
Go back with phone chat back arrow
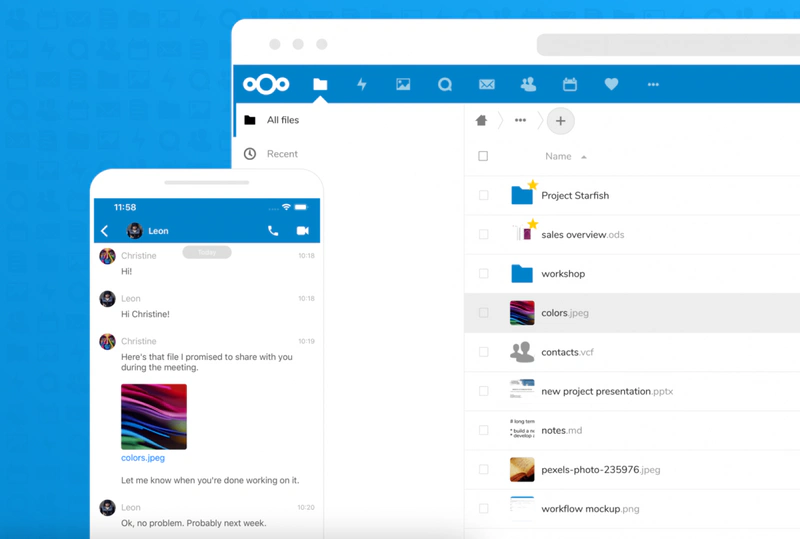pos(105,231)
